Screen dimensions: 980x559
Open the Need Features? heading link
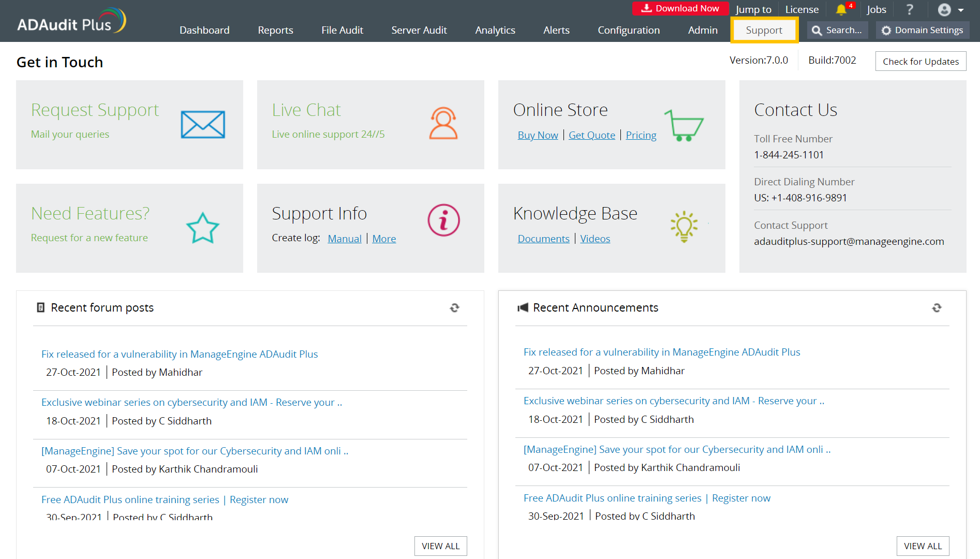(91, 213)
